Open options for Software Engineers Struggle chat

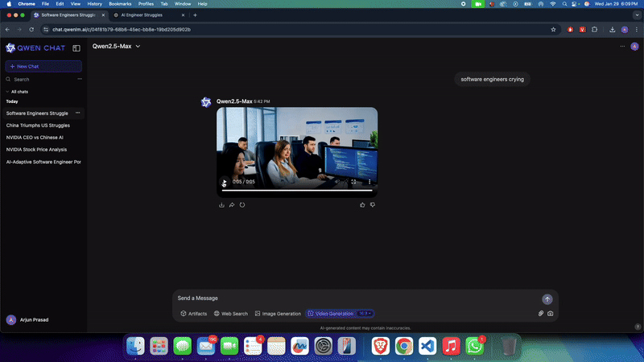coord(78,113)
